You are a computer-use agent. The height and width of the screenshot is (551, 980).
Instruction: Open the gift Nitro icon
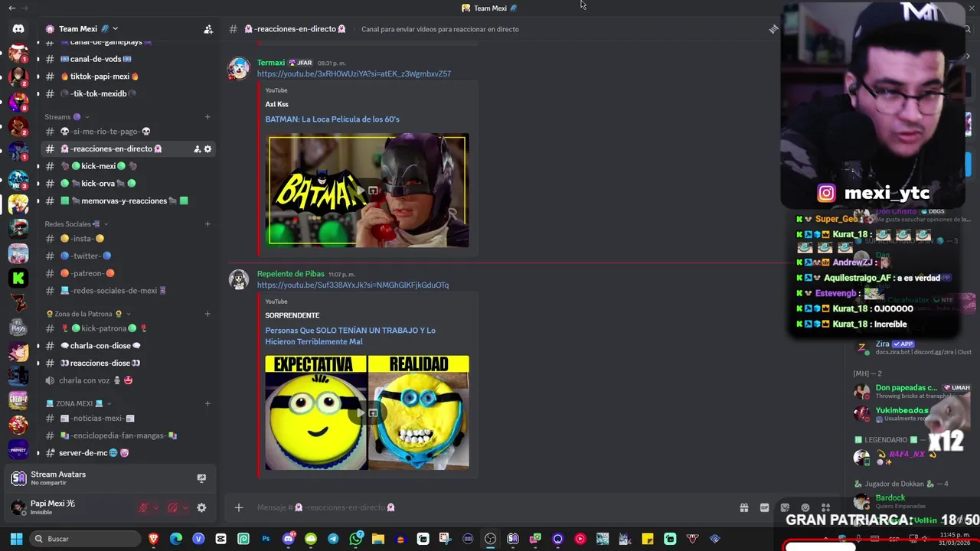(743, 507)
